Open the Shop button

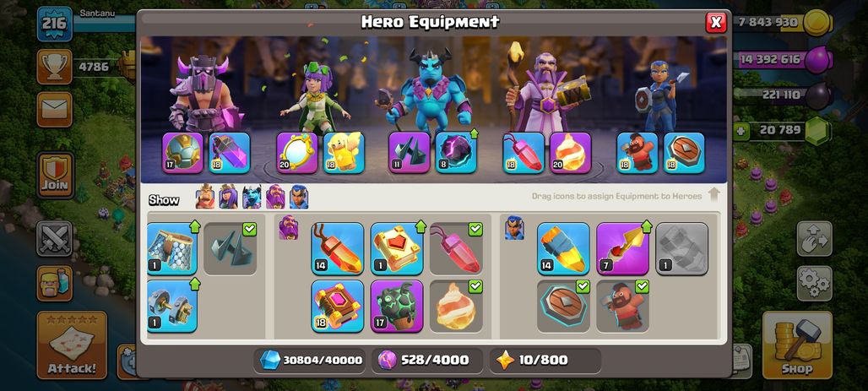pos(797,345)
